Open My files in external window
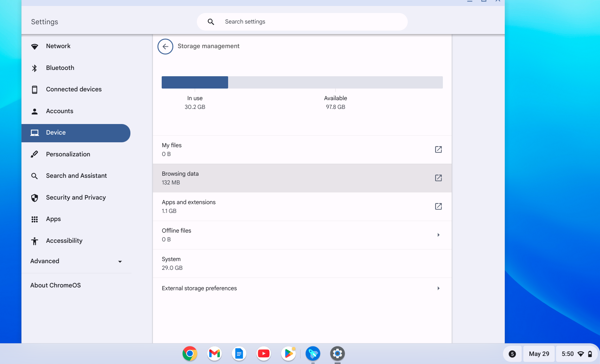Screen dimensions: 600x364 pyautogui.click(x=438, y=149)
